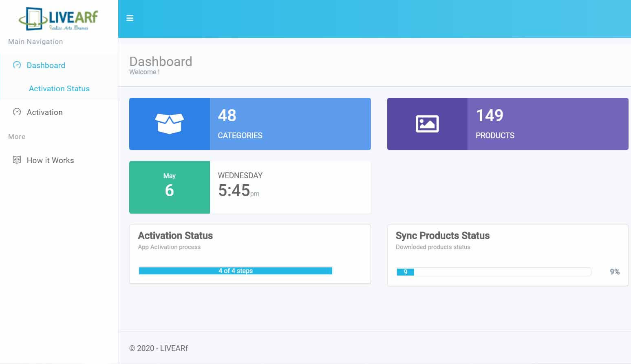Toggle the hamburger sidebar menu icon
The width and height of the screenshot is (631, 364).
130,18
